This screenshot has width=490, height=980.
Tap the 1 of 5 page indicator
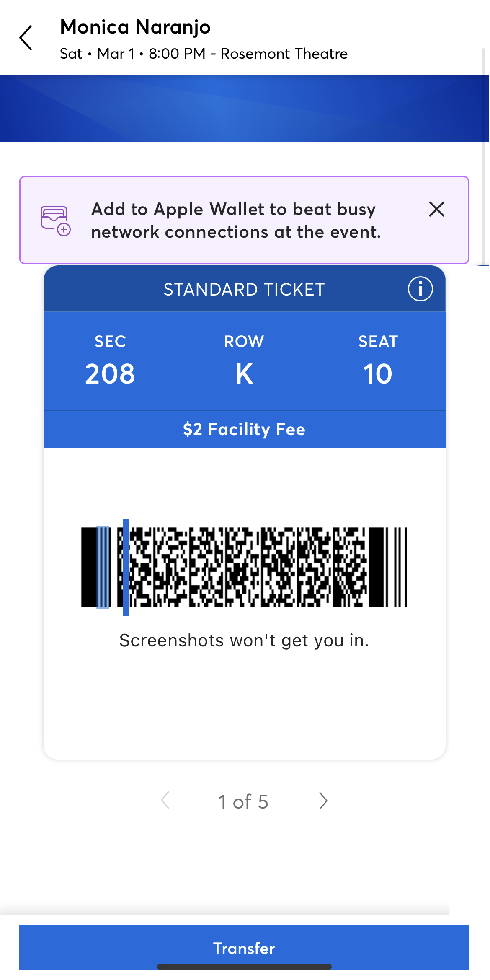[x=243, y=801]
